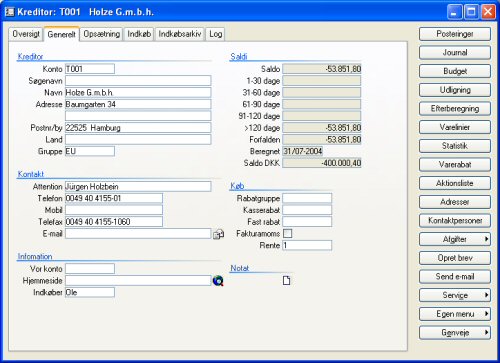The height and width of the screenshot is (363, 500).
Task: Click the Information section heading
Action: (35, 256)
